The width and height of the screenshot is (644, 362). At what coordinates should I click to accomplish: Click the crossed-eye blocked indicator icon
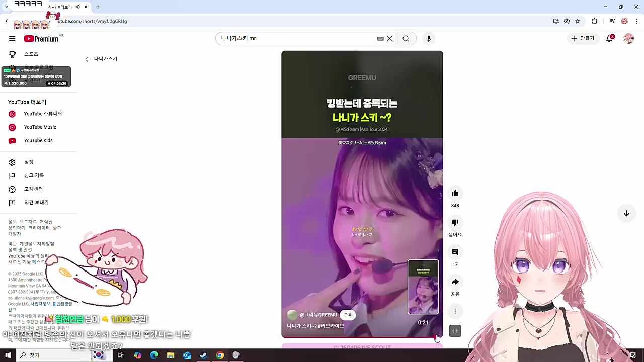567,21
